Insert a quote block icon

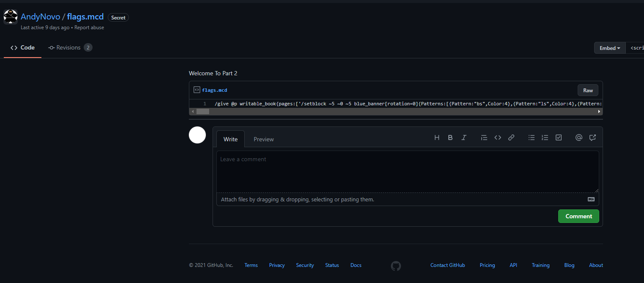tap(484, 137)
